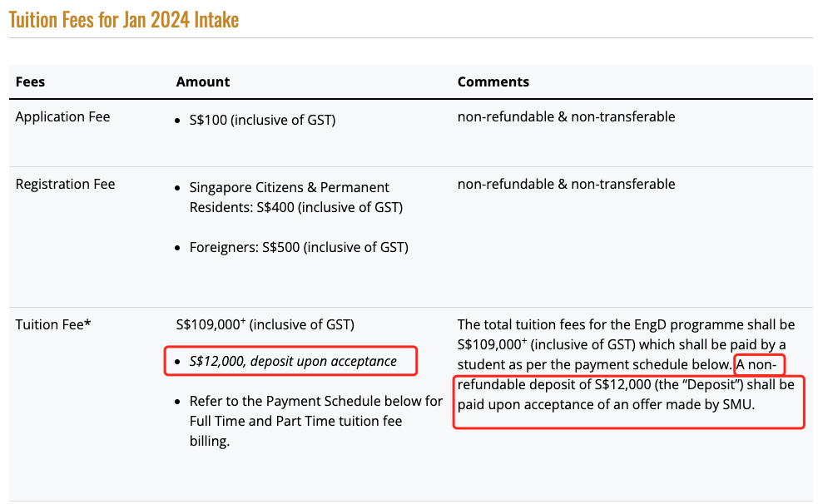Click the 'S$109,000+ (inclusive of GST)' tuition amount

[265, 324]
